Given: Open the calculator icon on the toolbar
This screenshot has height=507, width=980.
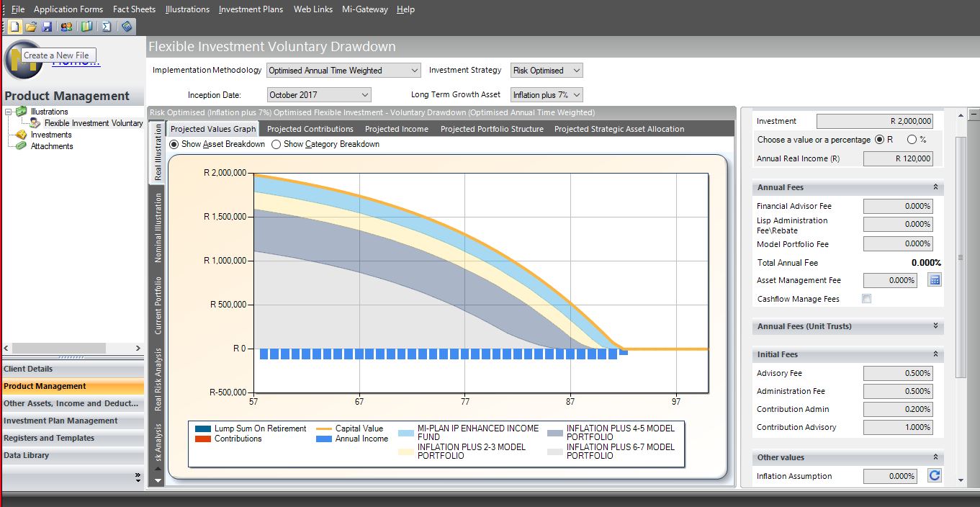Looking at the screenshot, I should 126,26.
